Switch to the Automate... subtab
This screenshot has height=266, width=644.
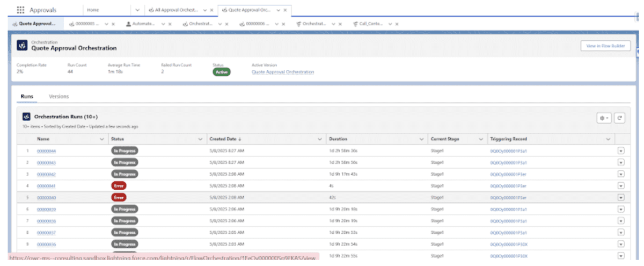[140, 24]
